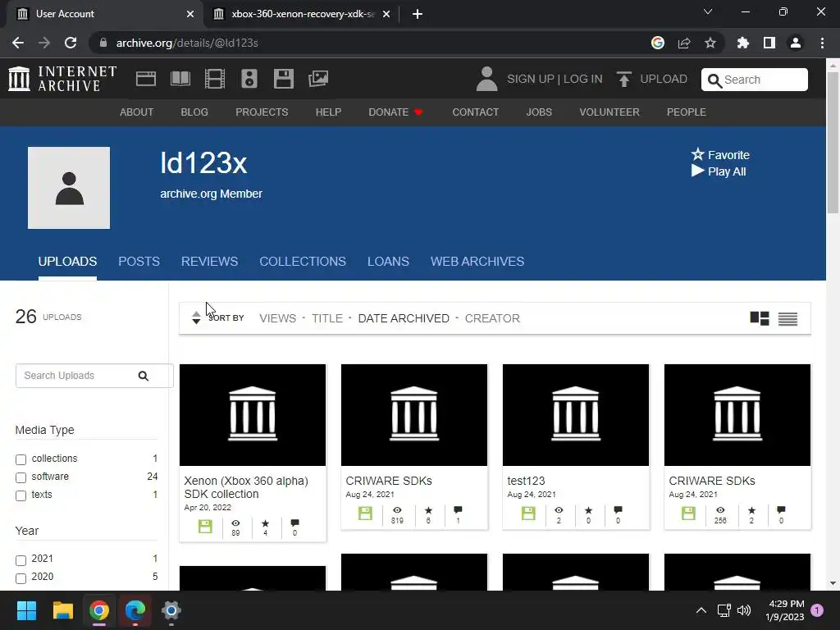Check the software media type filter
840x630 pixels.
tap(21, 477)
